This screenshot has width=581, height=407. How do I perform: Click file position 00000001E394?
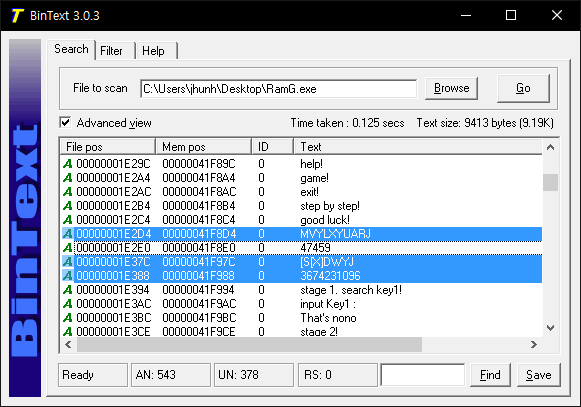113,290
